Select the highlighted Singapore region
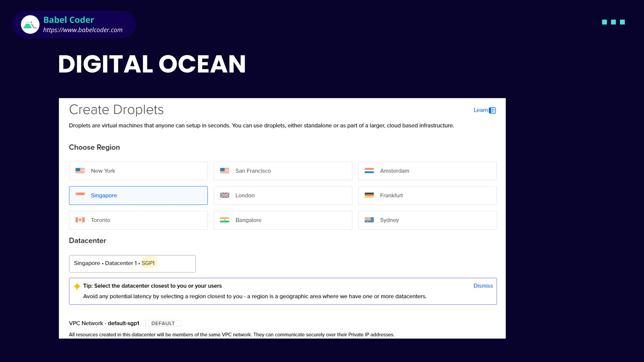The width and height of the screenshot is (644, 362). tap(138, 195)
